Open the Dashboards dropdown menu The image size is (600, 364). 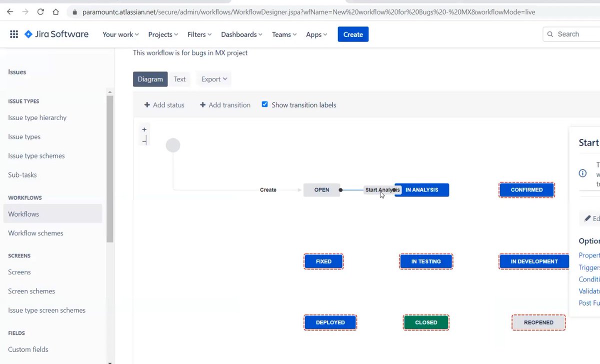(241, 34)
